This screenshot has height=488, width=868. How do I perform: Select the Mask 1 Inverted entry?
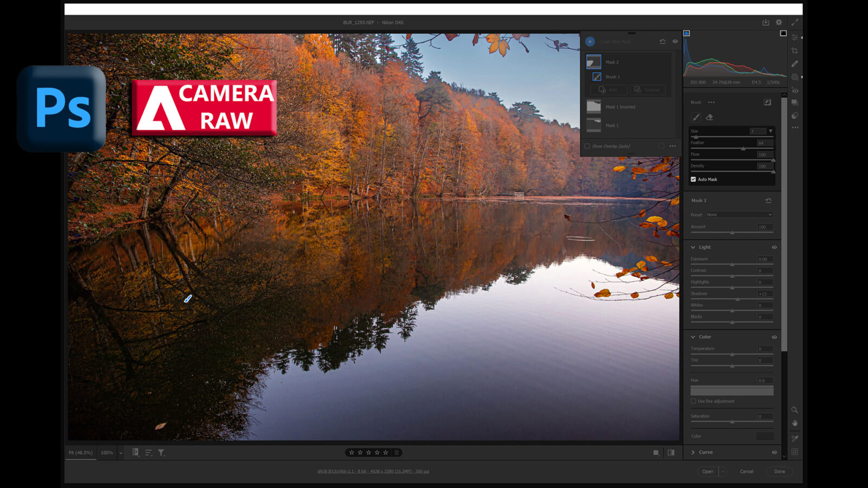pos(620,107)
